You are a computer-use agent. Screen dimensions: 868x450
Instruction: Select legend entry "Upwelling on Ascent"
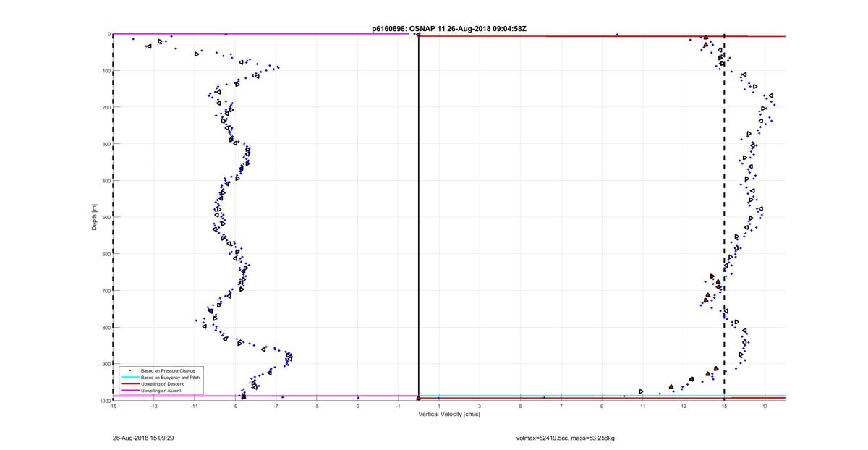(161, 391)
